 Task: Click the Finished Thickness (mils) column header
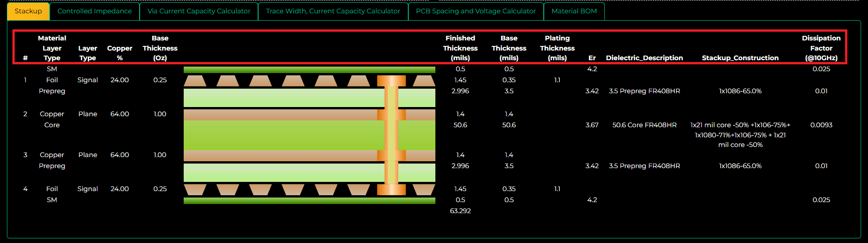click(x=460, y=48)
